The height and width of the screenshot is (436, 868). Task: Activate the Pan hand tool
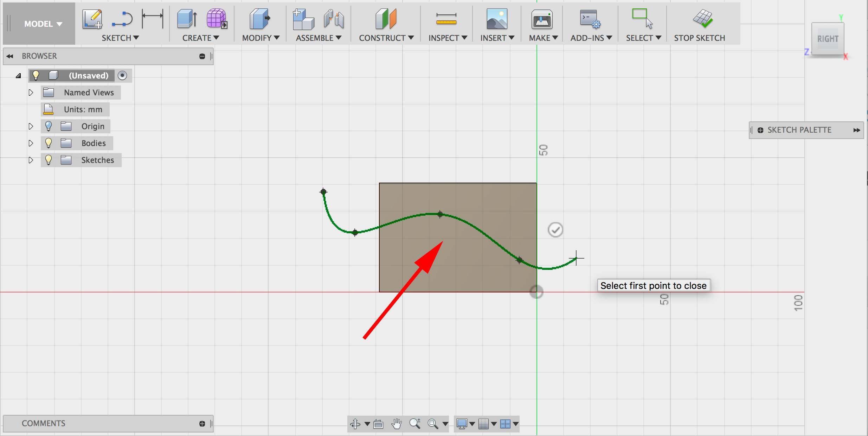pos(397,424)
